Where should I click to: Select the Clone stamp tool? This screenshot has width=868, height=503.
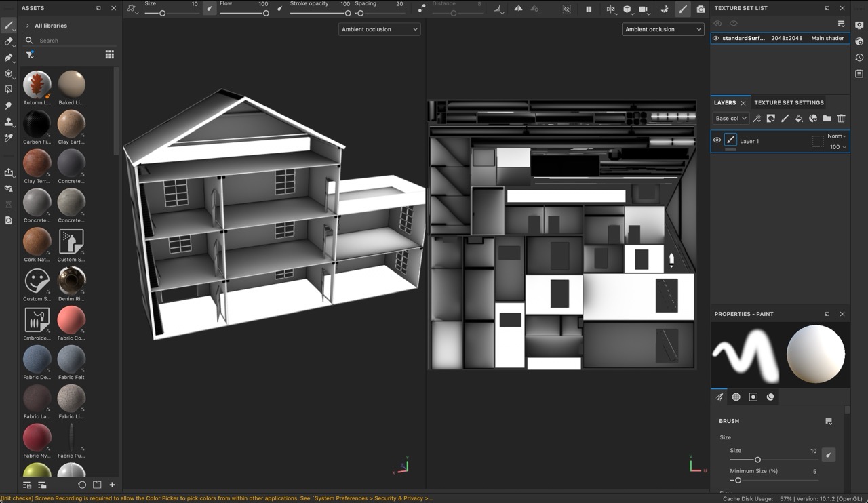tap(9, 121)
